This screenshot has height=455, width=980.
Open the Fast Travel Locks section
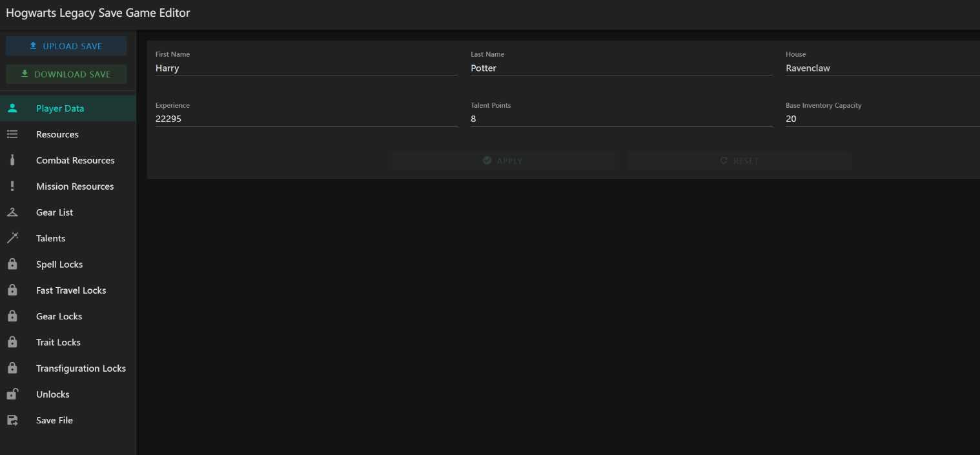(71, 290)
